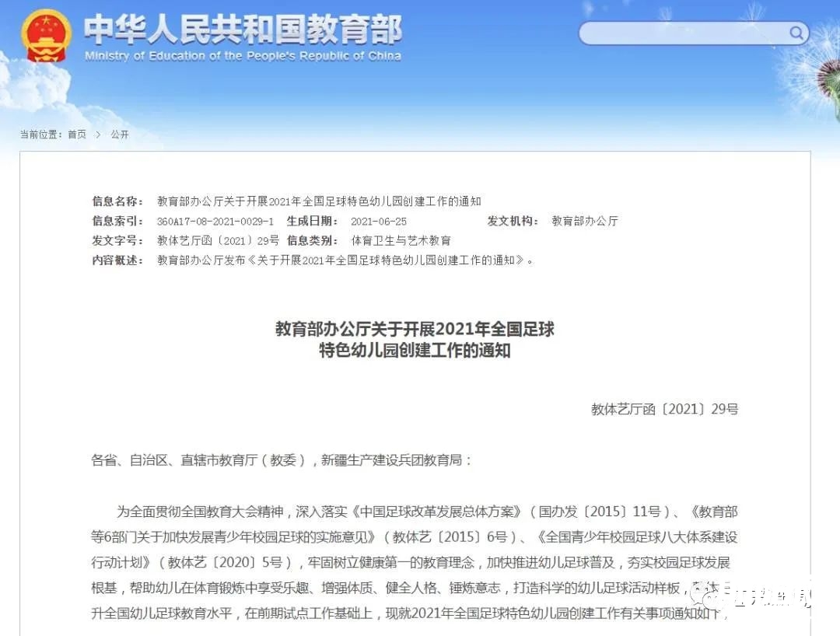
Task: Click the right-aligned 教体艺厅函〔2021〕29号 line
Action: coord(664,410)
